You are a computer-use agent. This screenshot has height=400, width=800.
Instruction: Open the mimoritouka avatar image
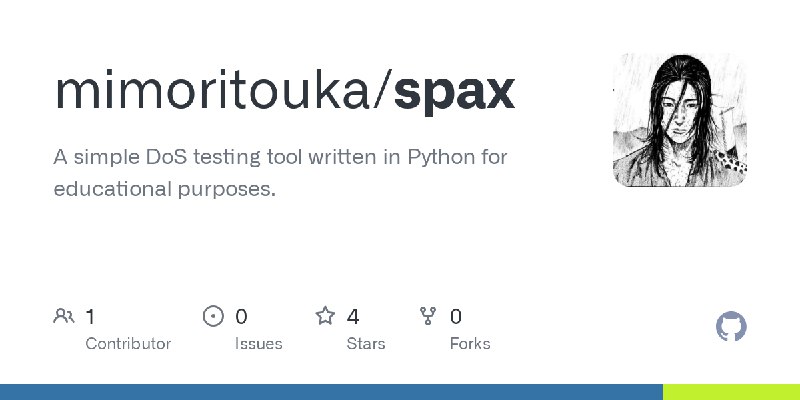coord(680,120)
